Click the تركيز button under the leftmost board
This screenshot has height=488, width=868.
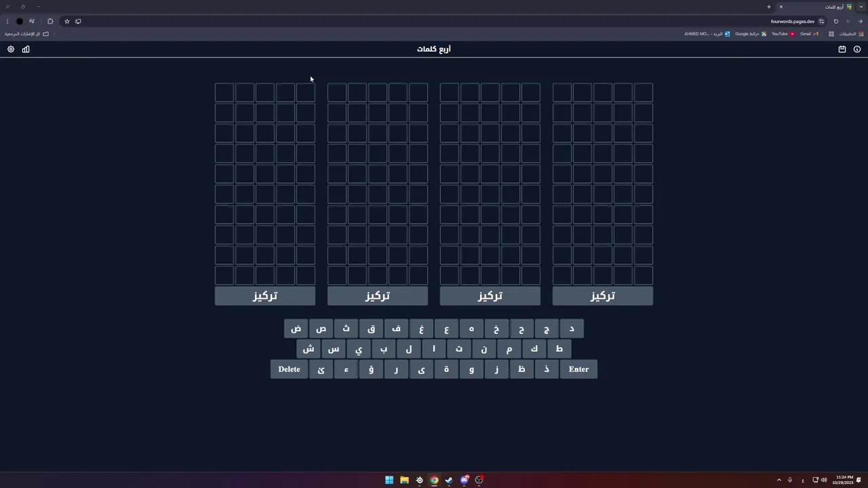coord(265,296)
